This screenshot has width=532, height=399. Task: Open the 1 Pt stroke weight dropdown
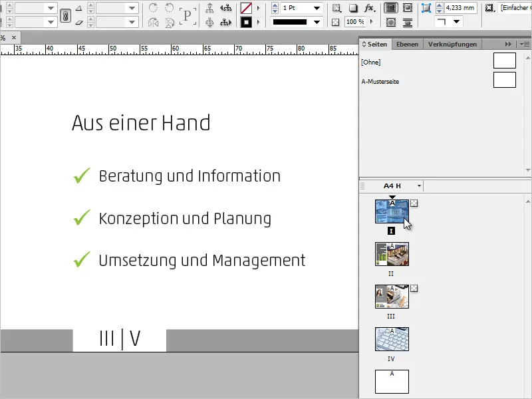(317, 8)
